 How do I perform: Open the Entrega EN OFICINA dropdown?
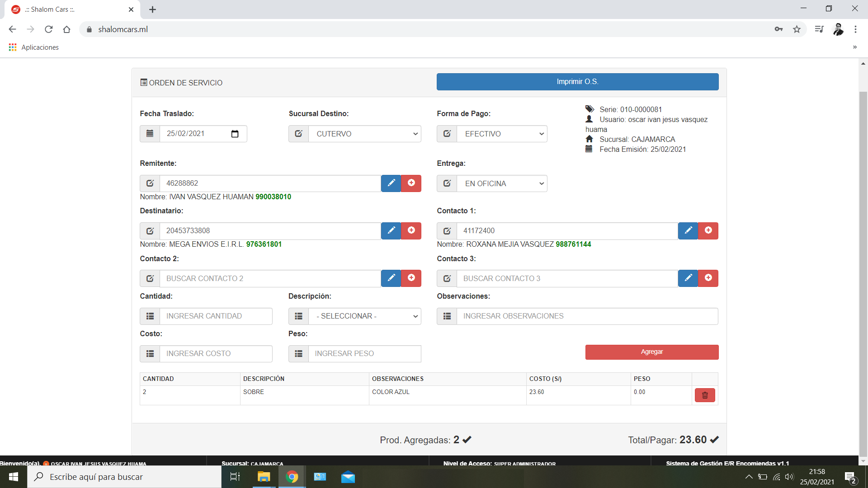502,183
